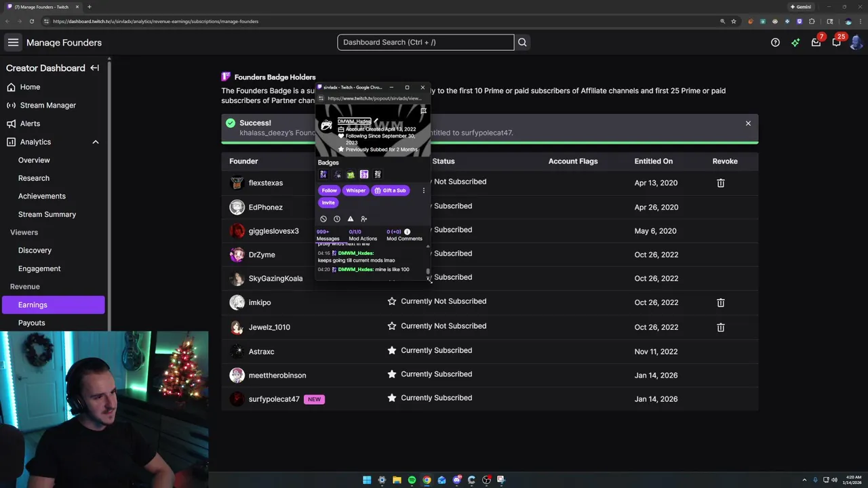Switch to Mod Comments tab in popout

tap(404, 235)
